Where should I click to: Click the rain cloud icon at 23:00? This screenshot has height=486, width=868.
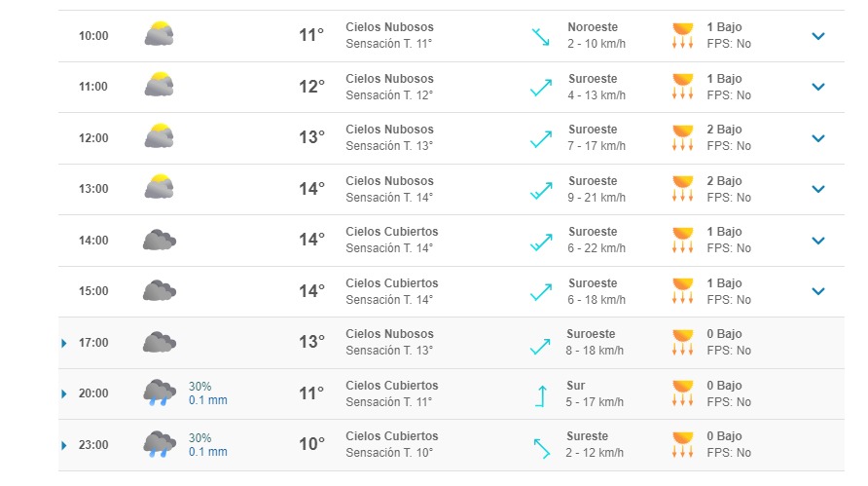click(160, 445)
